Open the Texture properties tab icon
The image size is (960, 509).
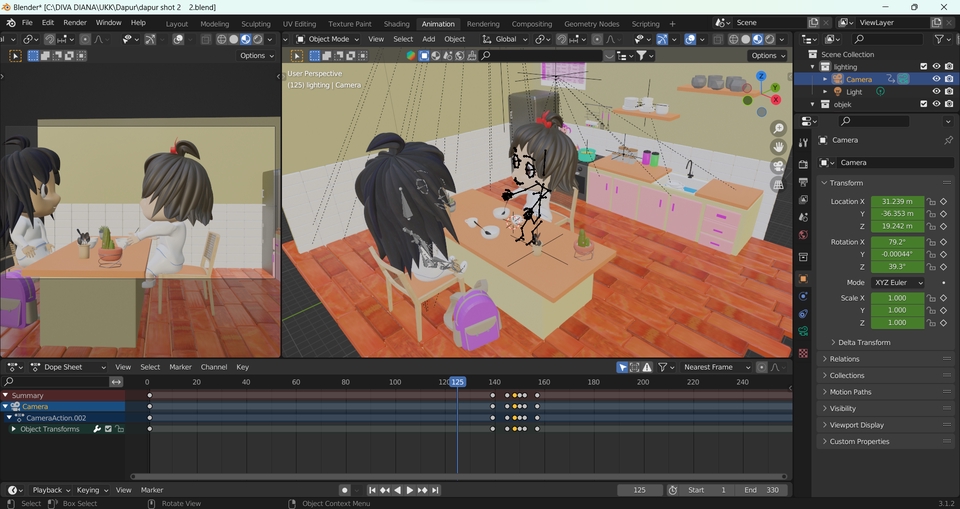coord(803,353)
